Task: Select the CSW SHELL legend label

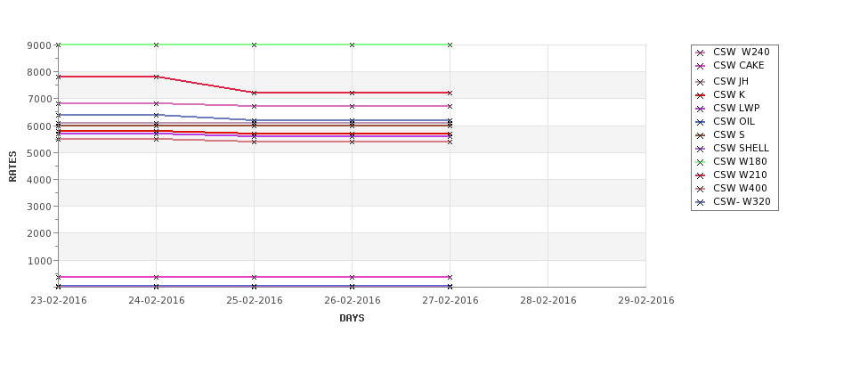Action: click(741, 149)
